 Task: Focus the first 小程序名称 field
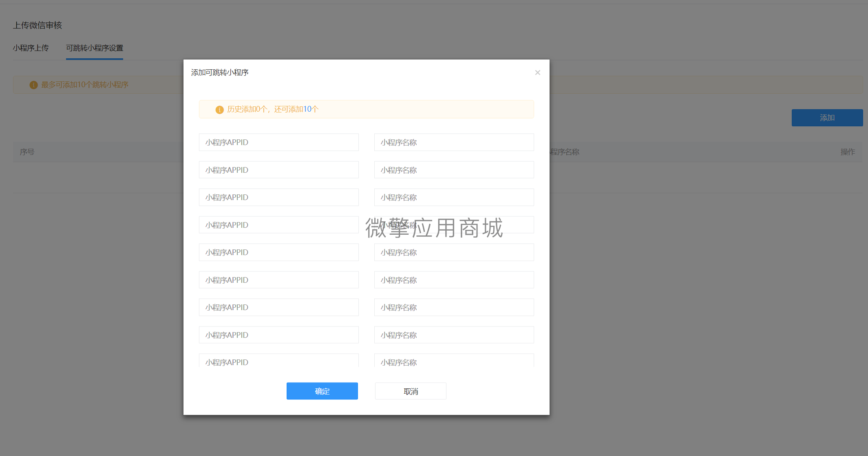coord(454,142)
